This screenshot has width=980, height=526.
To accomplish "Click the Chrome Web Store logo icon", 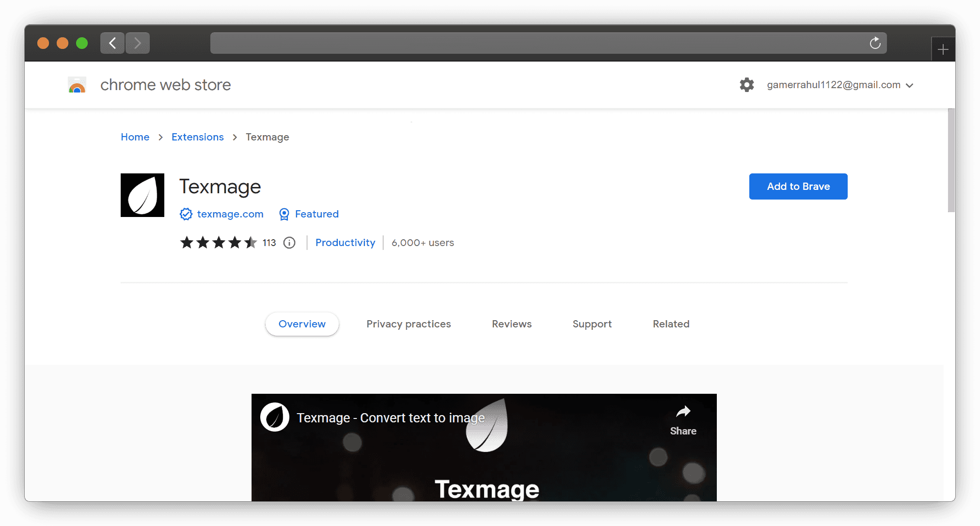I will coord(77,85).
